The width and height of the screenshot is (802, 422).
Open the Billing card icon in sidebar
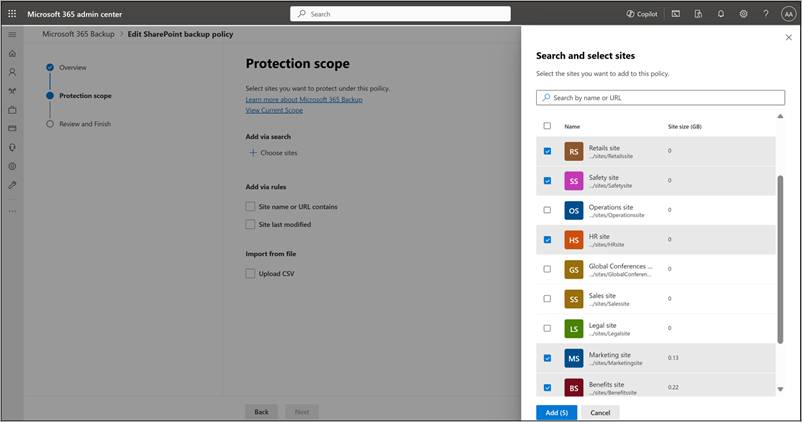(x=12, y=128)
